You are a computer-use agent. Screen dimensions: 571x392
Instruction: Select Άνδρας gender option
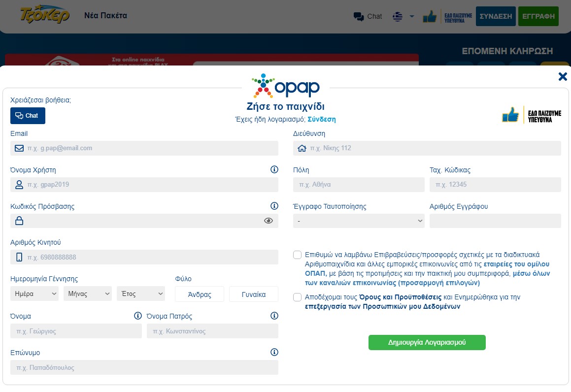[200, 294]
